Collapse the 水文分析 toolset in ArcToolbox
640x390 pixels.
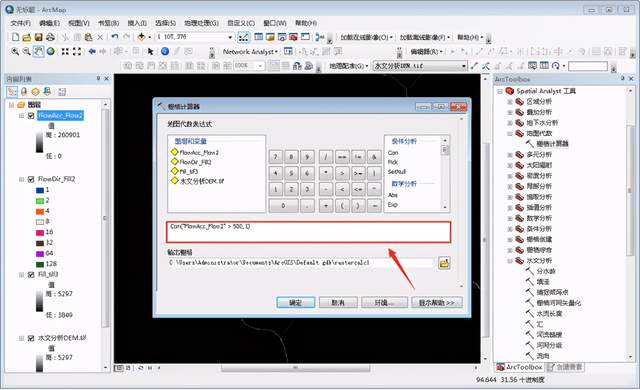pyautogui.click(x=510, y=261)
